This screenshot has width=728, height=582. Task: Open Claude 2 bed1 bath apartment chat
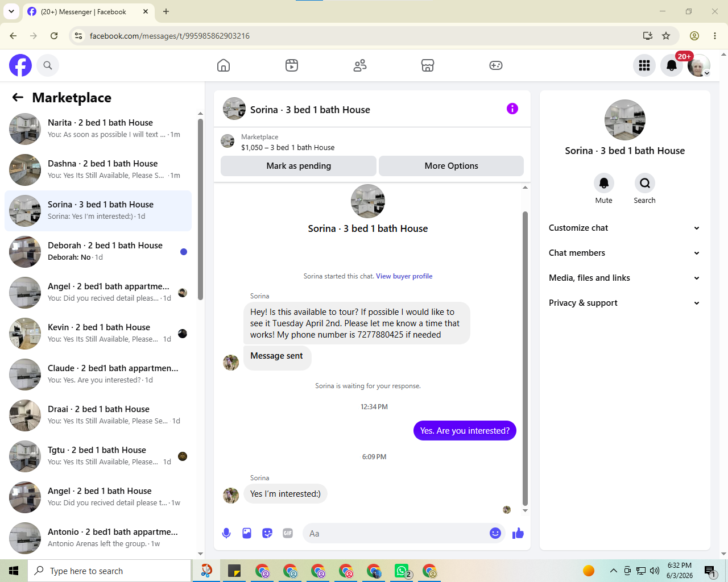pos(98,375)
